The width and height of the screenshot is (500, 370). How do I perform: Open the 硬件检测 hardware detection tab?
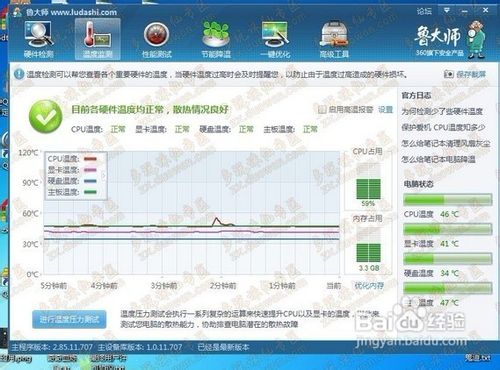(x=38, y=39)
